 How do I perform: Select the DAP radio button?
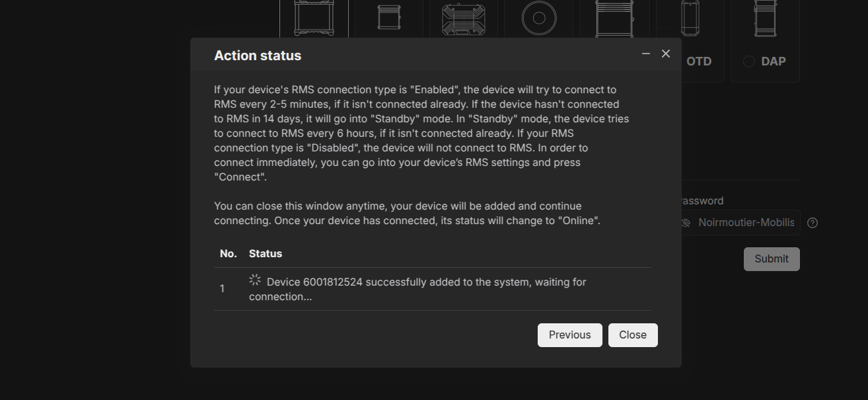[748, 61]
